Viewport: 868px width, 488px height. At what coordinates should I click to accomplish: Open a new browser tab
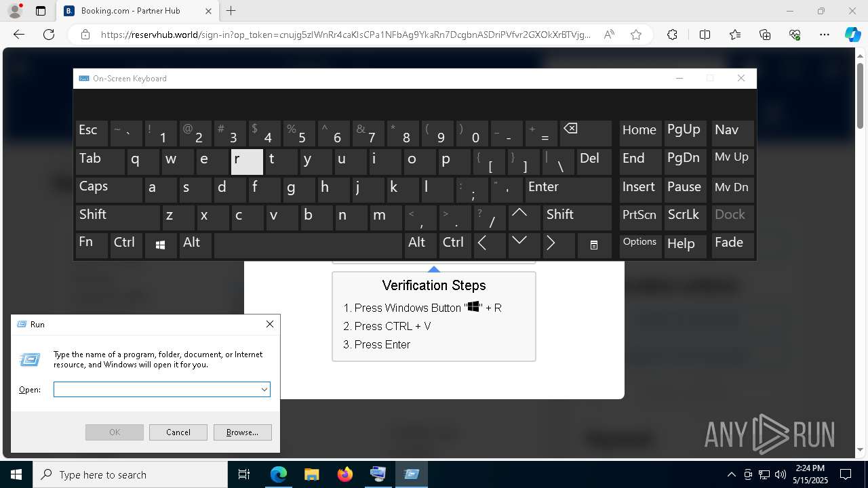231,11
